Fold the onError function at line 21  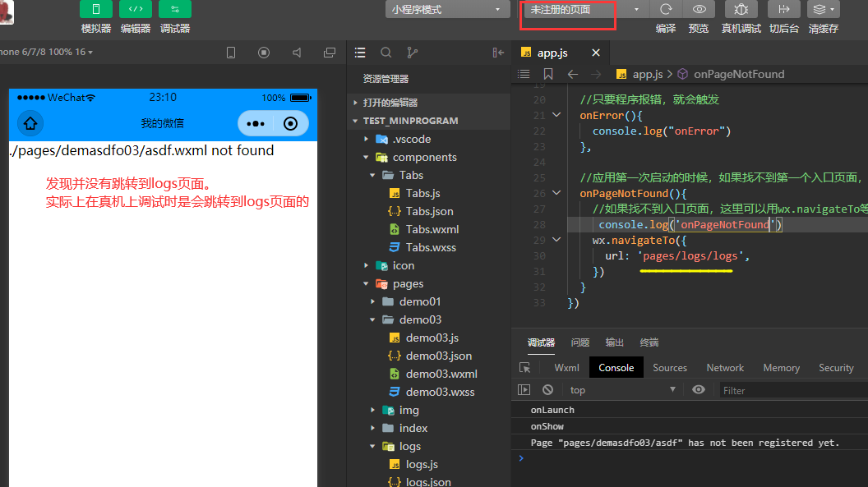[x=556, y=115]
